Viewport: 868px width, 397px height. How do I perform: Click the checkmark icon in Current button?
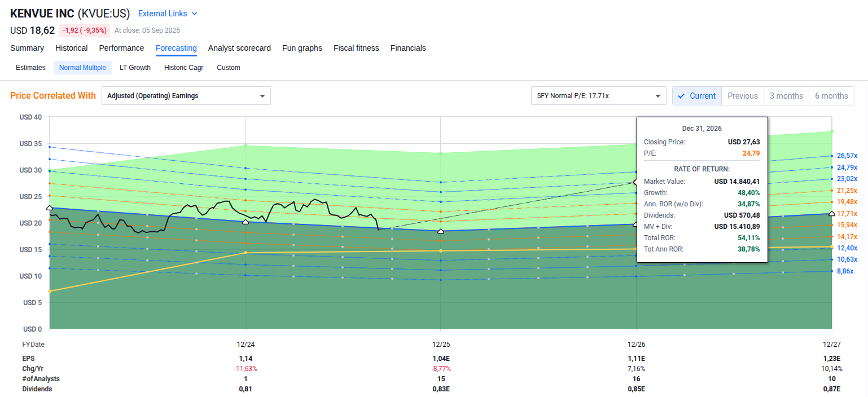pos(681,96)
